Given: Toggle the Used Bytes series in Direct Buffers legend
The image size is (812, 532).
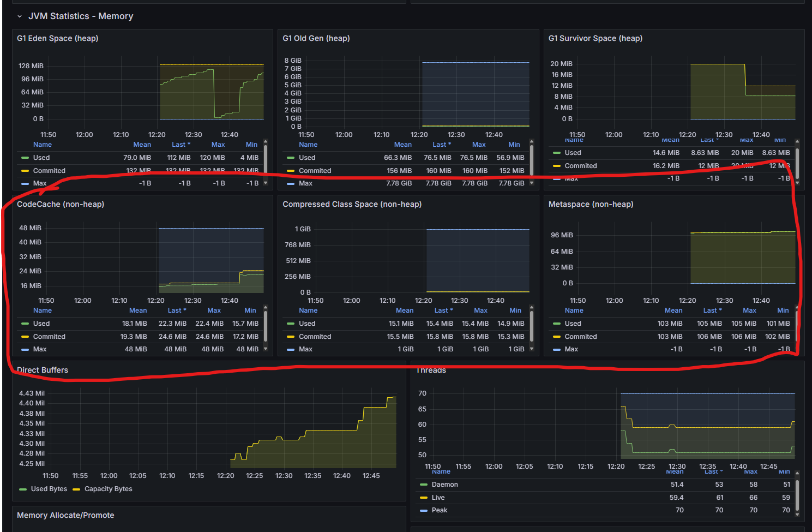Looking at the screenshot, I should click(x=49, y=489).
